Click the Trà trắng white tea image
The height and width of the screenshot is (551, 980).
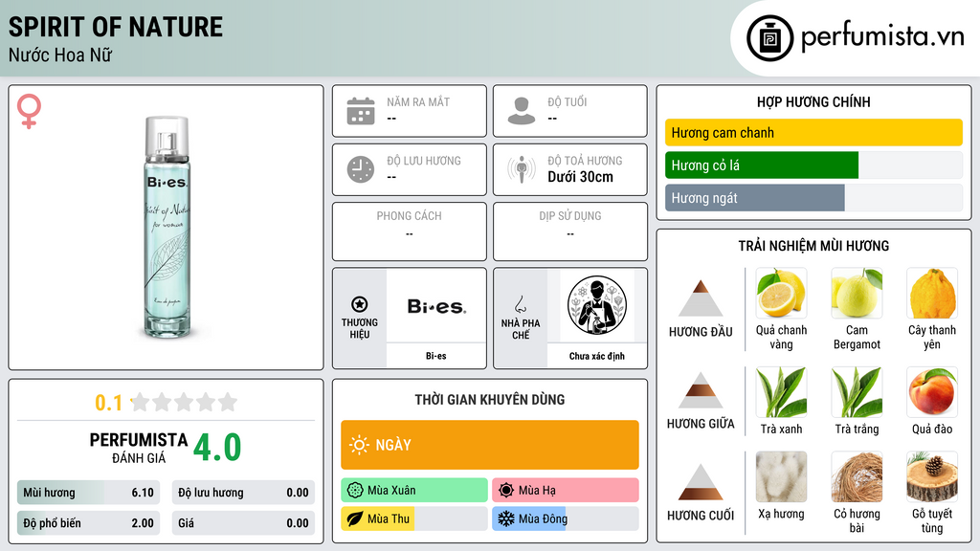857,391
